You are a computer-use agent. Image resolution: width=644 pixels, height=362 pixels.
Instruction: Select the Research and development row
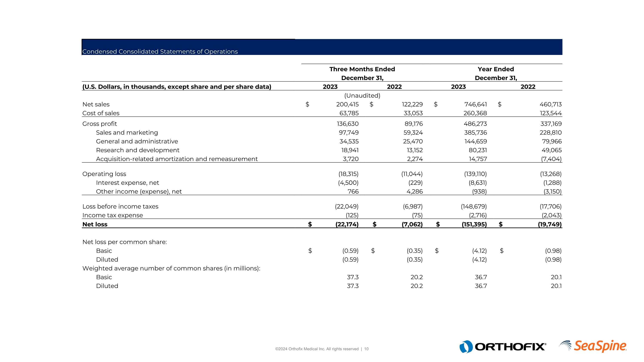coord(138,150)
